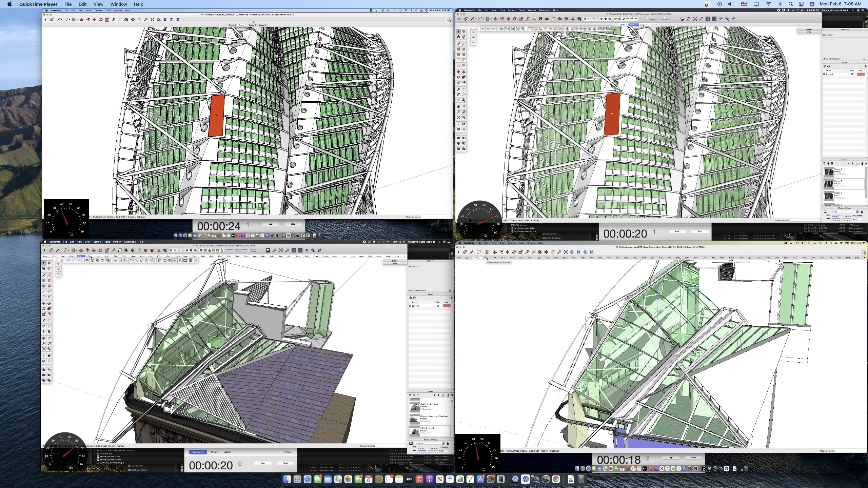Select Layer0 radio button in top-right Layers panel
Image resolution: width=868 pixels, height=488 pixels.
824,74
